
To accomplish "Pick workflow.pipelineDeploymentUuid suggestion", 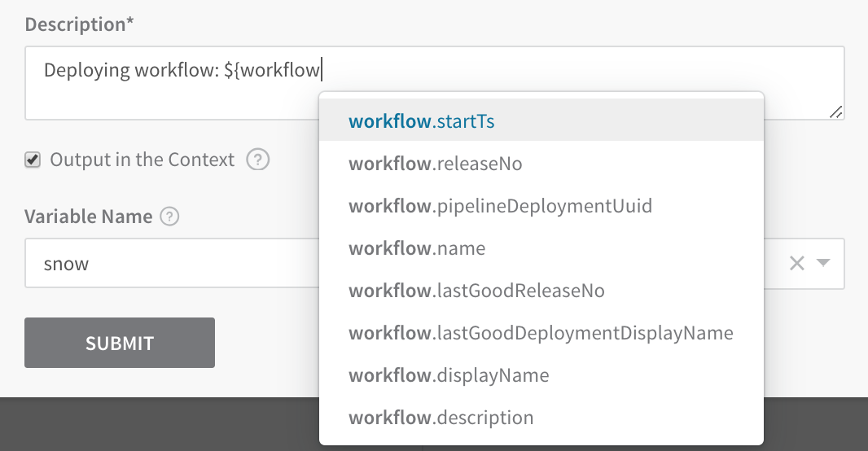I will [541, 206].
